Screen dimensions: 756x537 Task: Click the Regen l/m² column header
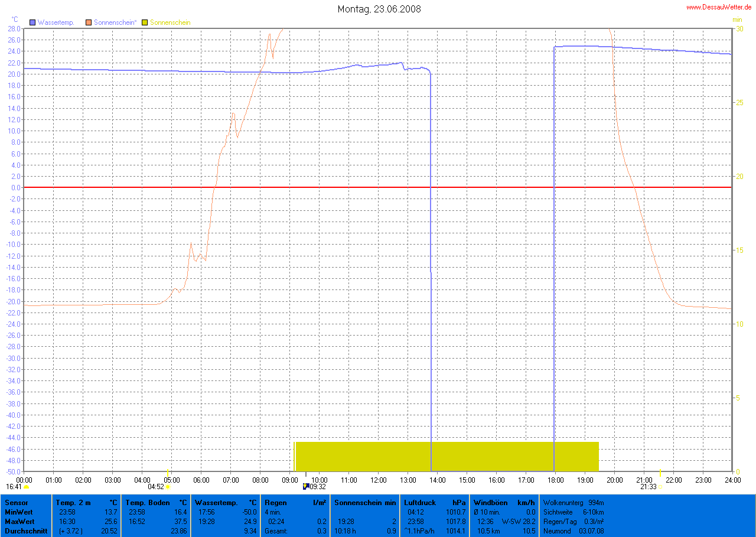pyautogui.click(x=295, y=502)
